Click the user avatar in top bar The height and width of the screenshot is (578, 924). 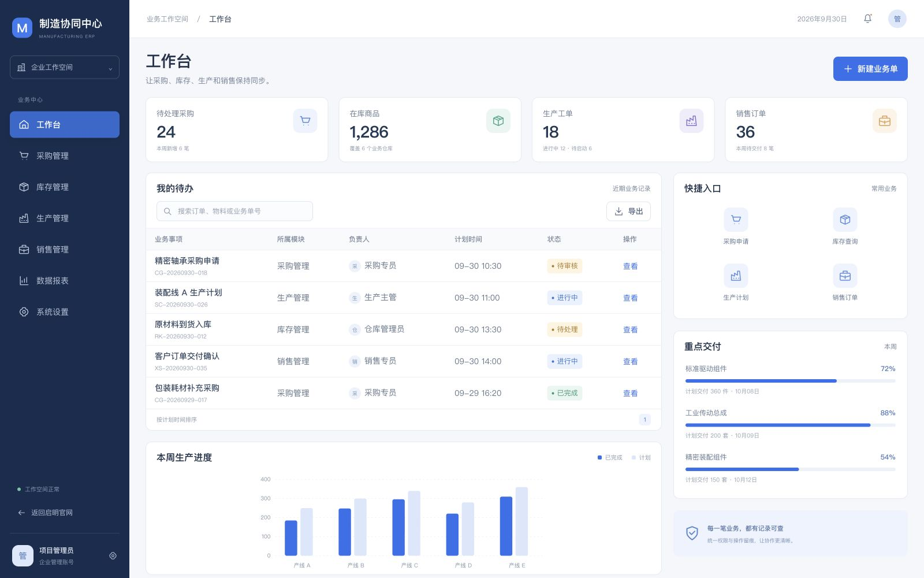[x=897, y=19]
